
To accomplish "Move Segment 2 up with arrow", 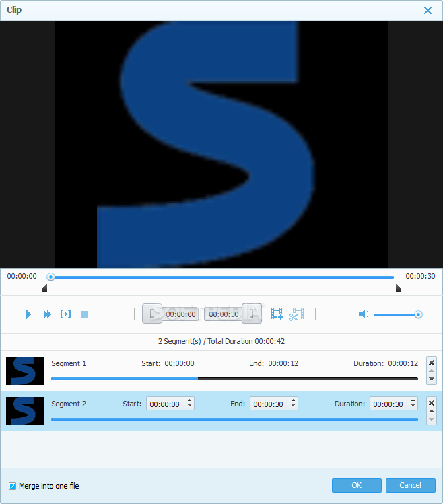I will click(x=432, y=411).
